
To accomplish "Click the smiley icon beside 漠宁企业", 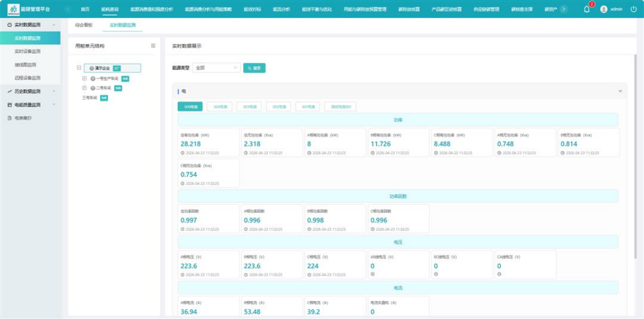I will pyautogui.click(x=92, y=68).
